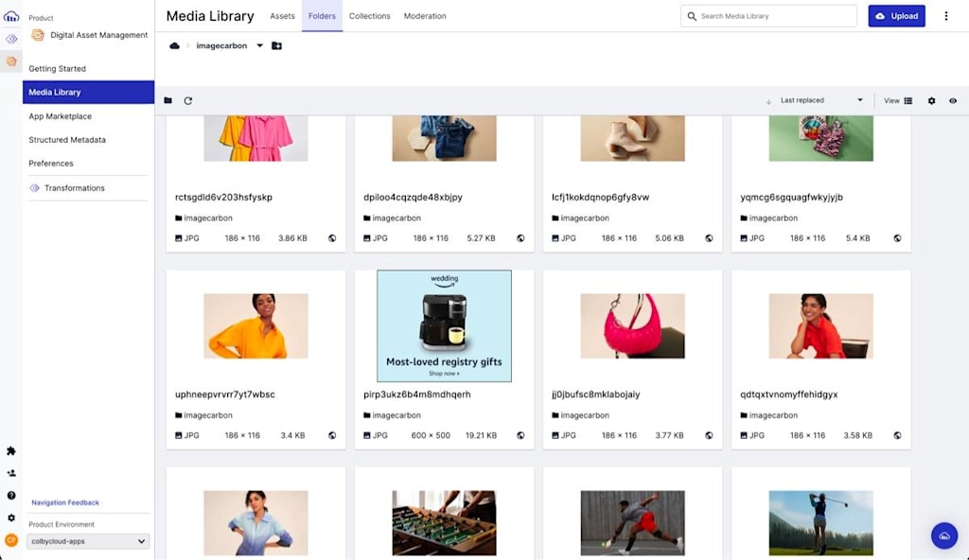This screenshot has height=560, width=969.
Task: Click the public globe icon for rctsgdld6v203hsfyskp
Action: pos(332,238)
